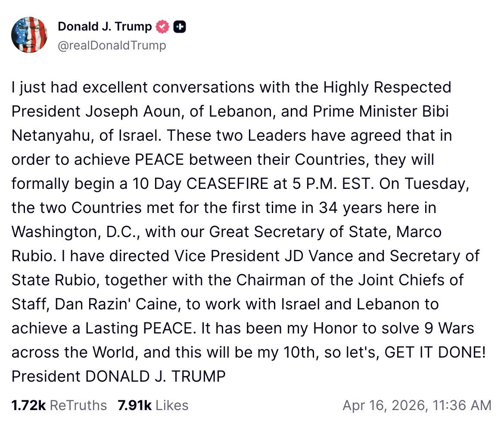Click the President DONALD J. TRUMP signature line
Image resolution: width=504 pixels, height=426 pixels.
click(118, 377)
